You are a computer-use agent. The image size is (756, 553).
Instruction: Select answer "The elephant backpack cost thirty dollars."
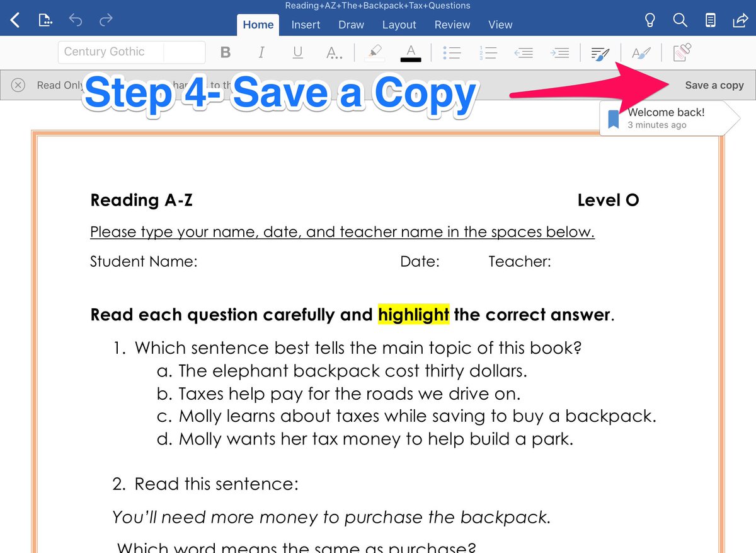352,371
